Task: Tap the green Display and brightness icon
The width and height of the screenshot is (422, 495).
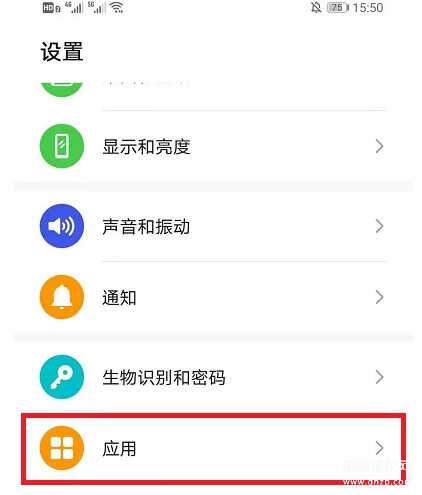Action: 62,146
